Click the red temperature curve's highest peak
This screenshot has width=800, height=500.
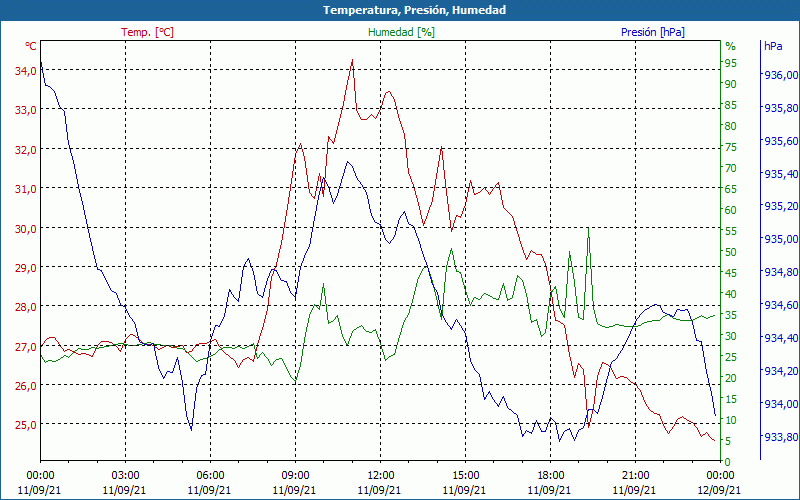[352, 60]
